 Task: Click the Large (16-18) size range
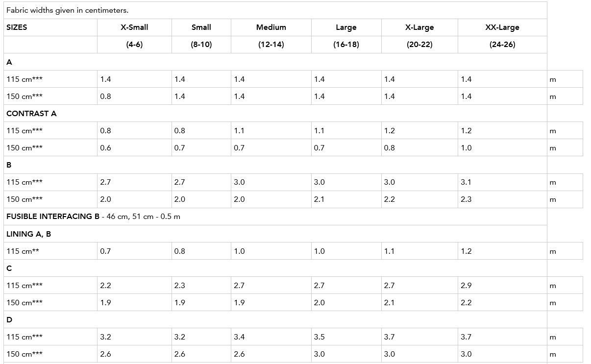click(x=346, y=45)
